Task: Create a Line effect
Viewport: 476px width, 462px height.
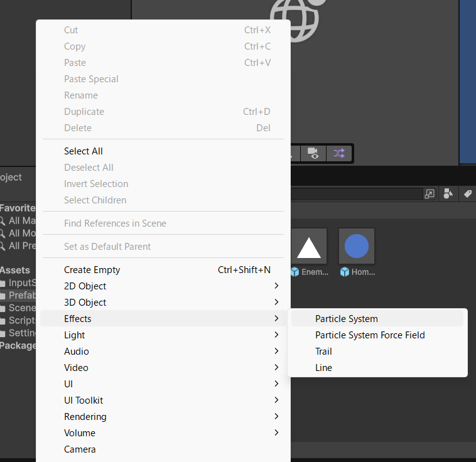Action: tap(323, 368)
